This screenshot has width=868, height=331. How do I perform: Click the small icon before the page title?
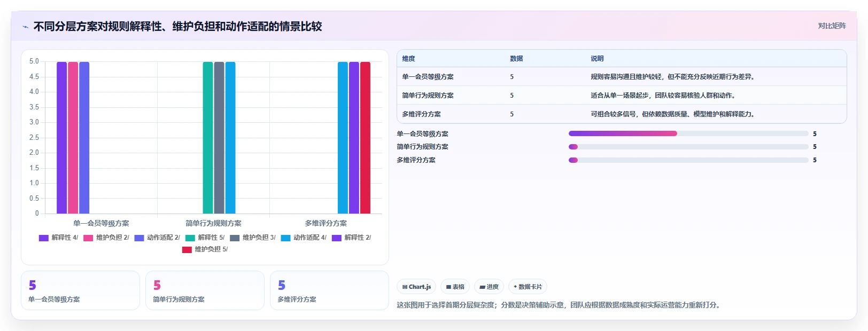coord(25,27)
